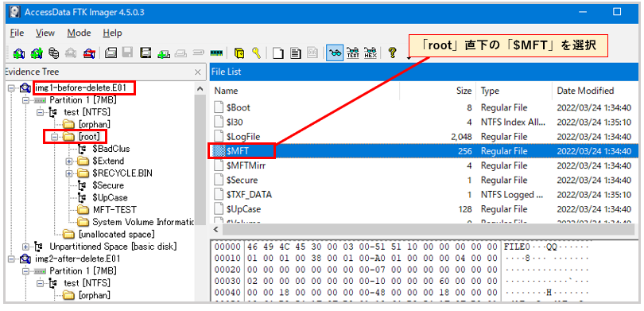Click the Detect EFS Encryption key icon
The width and height of the screenshot is (644, 311).
[257, 53]
